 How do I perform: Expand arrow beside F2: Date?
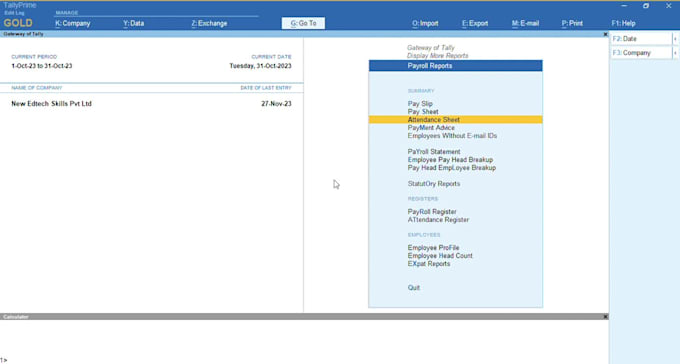(x=675, y=39)
